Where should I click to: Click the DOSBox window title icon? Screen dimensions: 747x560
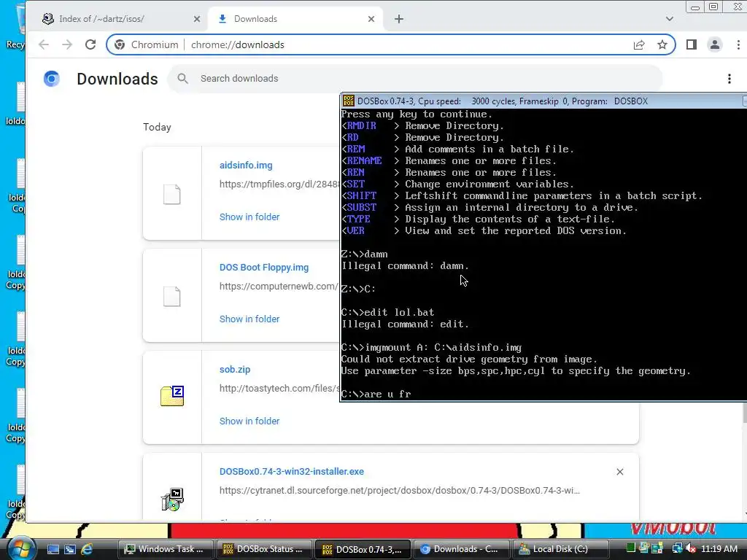tap(348, 101)
